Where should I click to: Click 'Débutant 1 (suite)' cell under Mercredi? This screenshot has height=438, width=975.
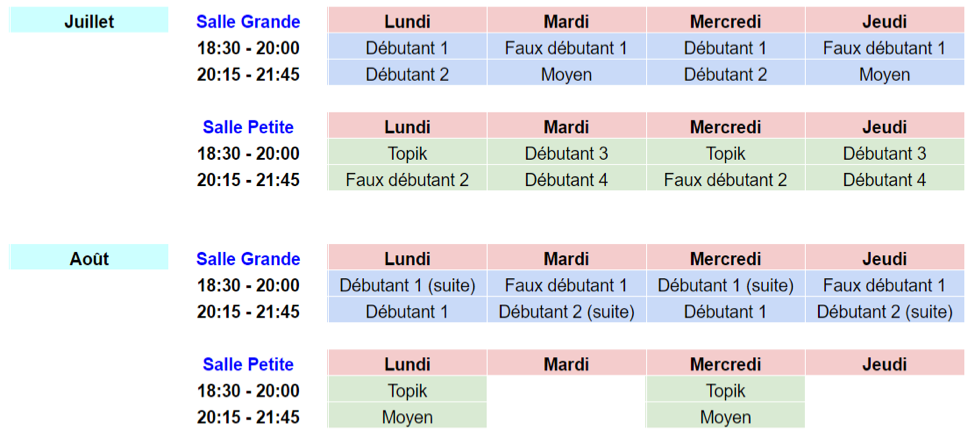725,285
